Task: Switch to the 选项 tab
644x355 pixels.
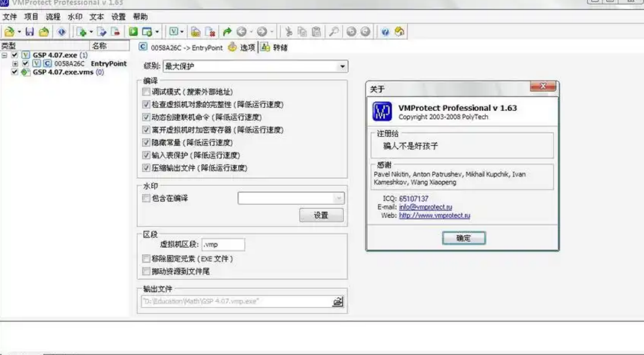Action: pos(242,47)
